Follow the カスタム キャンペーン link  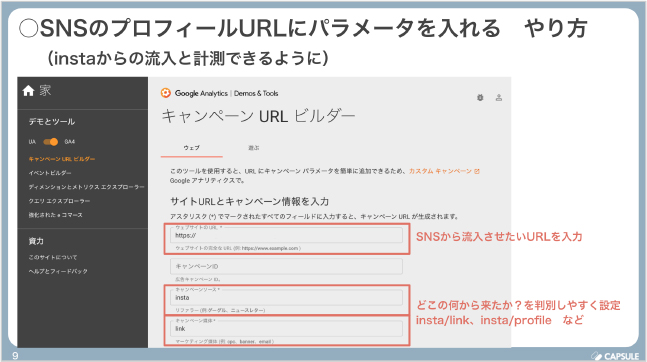click(x=440, y=171)
